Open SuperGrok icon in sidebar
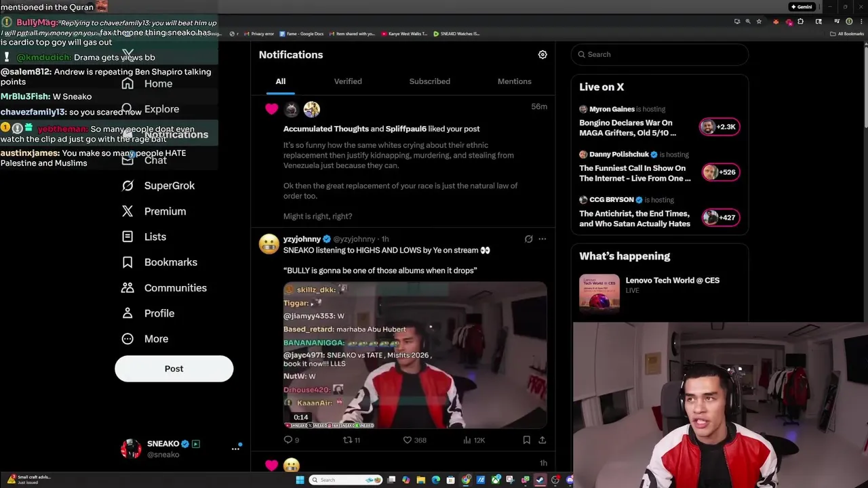The image size is (868, 488). (127, 186)
